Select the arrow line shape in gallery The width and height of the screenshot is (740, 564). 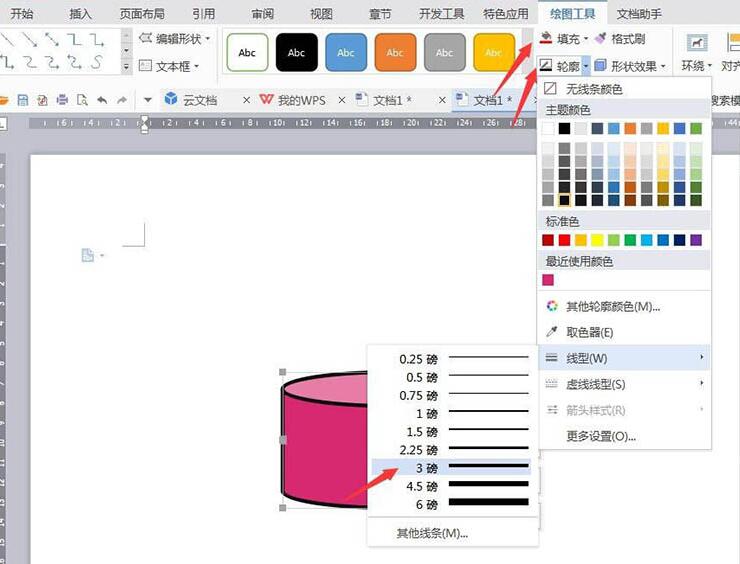[29, 40]
